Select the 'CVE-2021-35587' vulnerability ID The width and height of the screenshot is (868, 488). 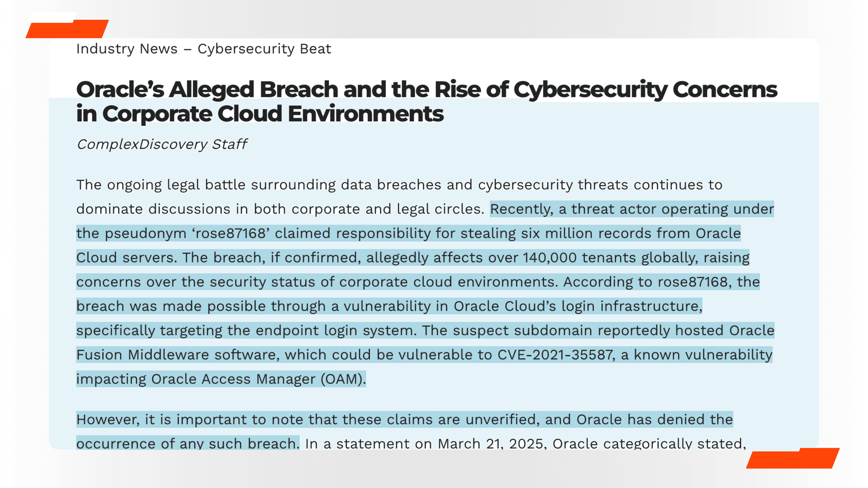tap(555, 355)
